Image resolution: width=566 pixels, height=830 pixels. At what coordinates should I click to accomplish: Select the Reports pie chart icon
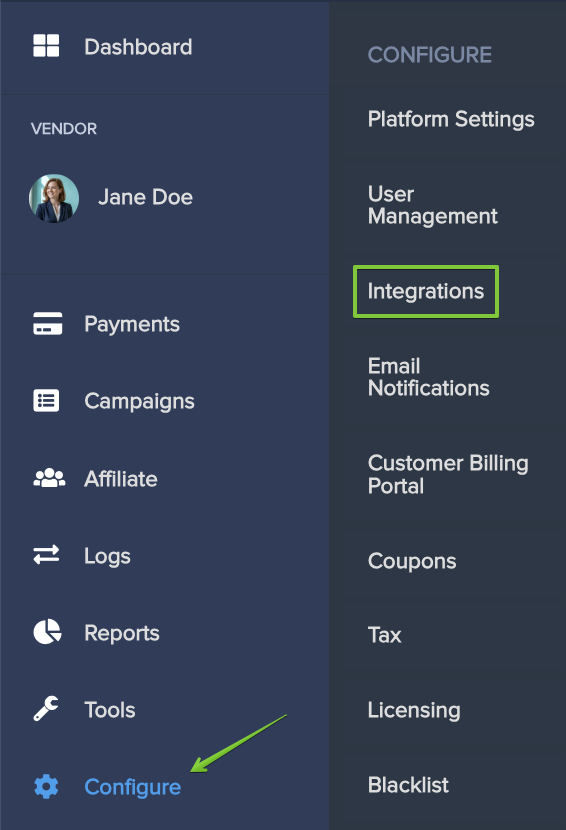pos(47,632)
